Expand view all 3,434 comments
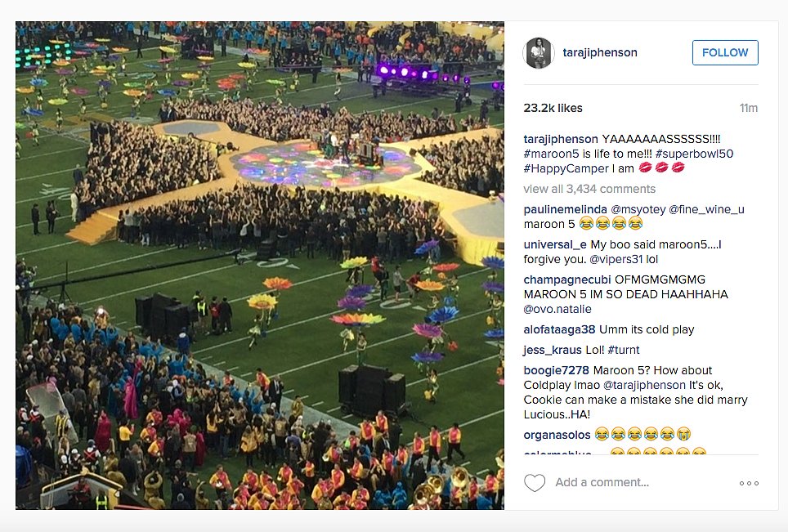The image size is (788, 532). pos(588,189)
